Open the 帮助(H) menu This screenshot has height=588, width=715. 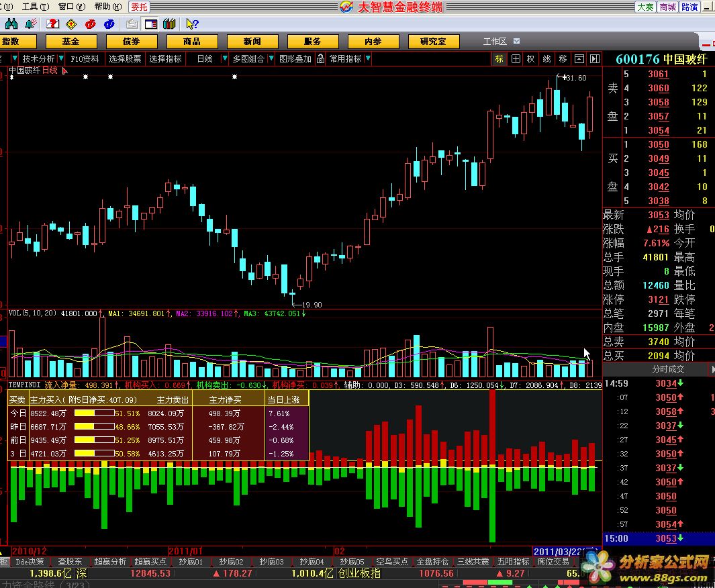tap(108, 7)
